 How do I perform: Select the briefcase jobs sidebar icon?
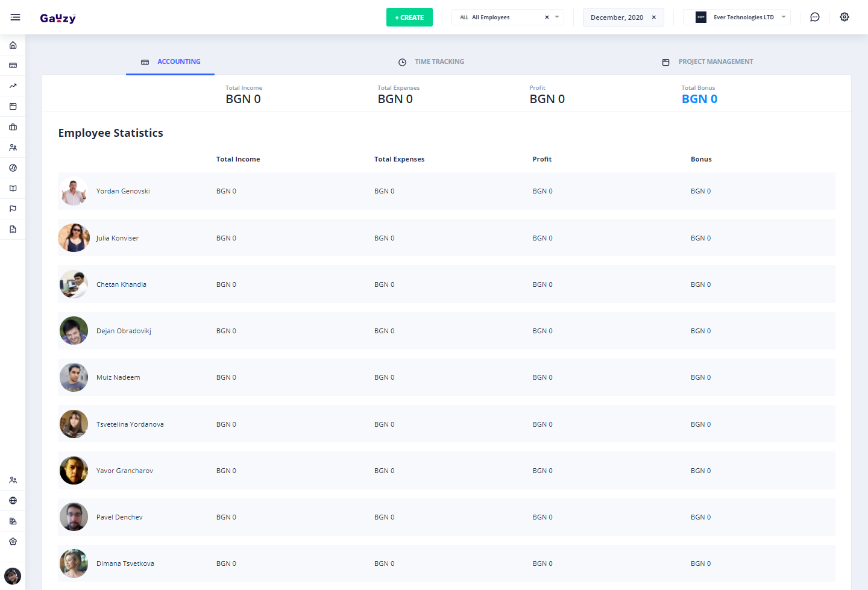tap(13, 127)
